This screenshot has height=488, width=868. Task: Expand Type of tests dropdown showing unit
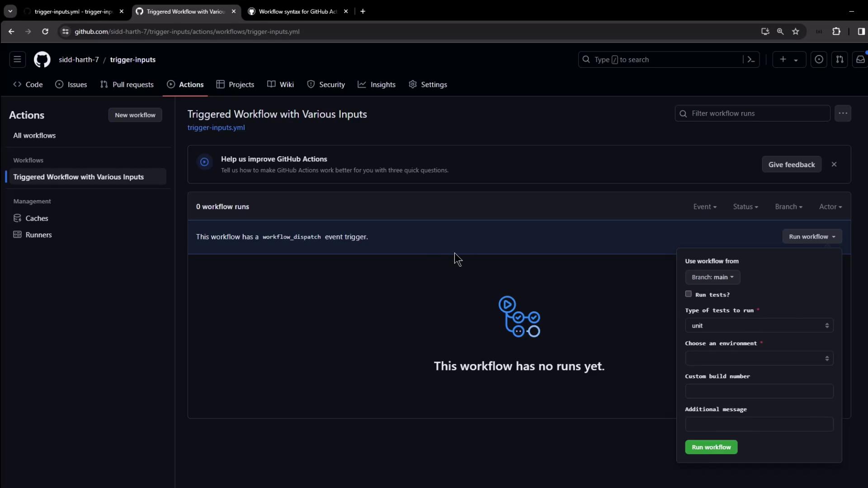point(759,326)
